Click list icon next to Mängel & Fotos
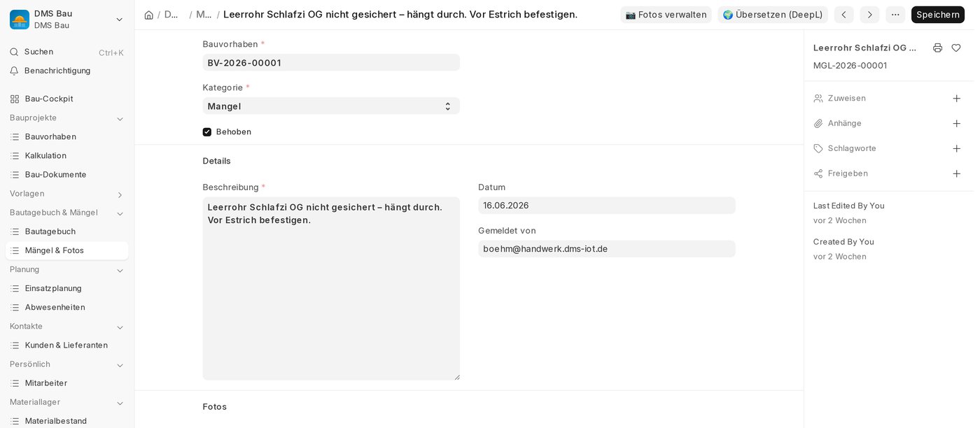This screenshot has width=980, height=428. pyautogui.click(x=15, y=250)
